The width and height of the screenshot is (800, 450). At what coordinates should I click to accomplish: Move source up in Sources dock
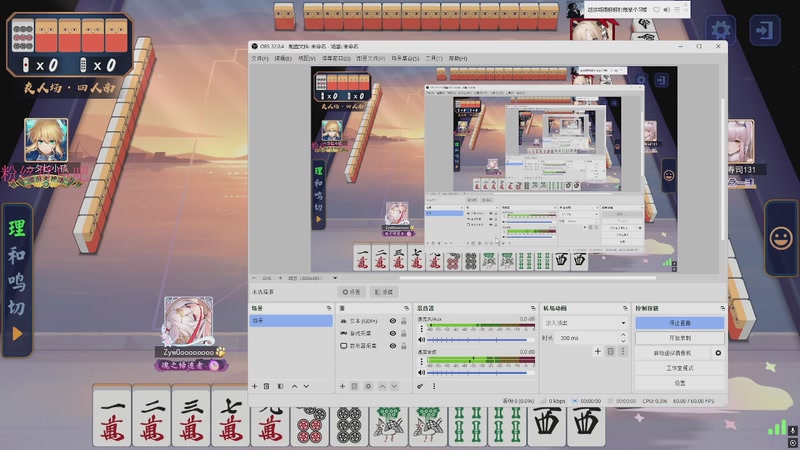click(x=382, y=386)
